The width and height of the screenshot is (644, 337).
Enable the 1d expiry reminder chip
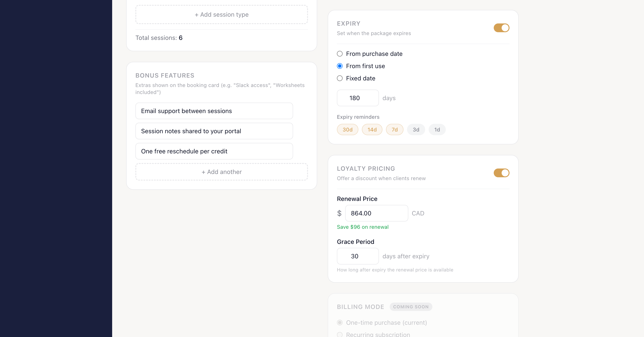pos(437,129)
